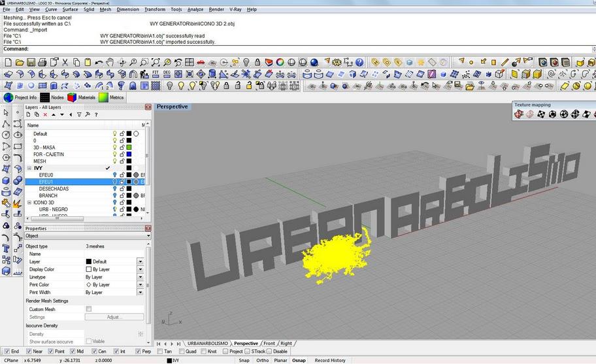Image resolution: width=596 pixels, height=364 pixels.
Task: Toggle visibility bulb of 3D - MASA layer
Action: point(114,148)
